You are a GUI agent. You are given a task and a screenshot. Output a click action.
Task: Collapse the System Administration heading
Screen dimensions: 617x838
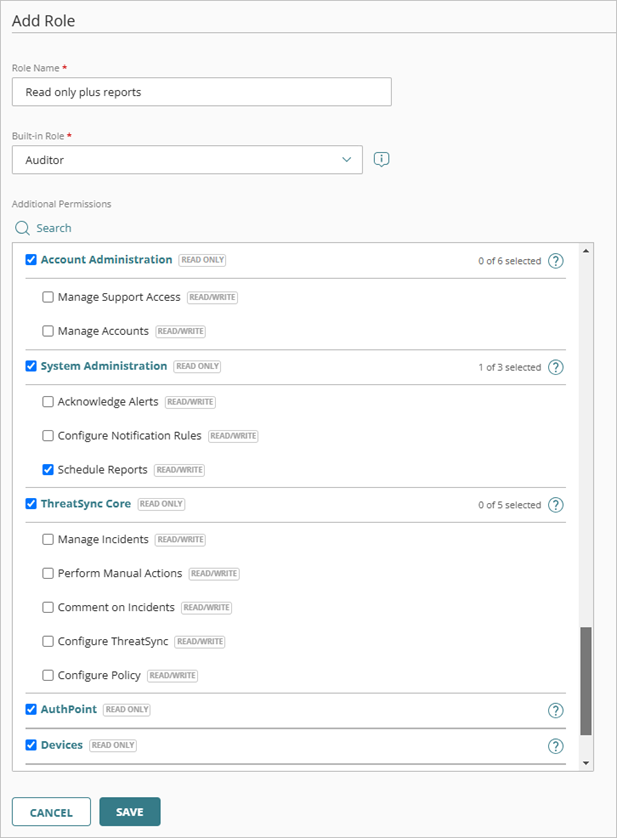pos(103,366)
